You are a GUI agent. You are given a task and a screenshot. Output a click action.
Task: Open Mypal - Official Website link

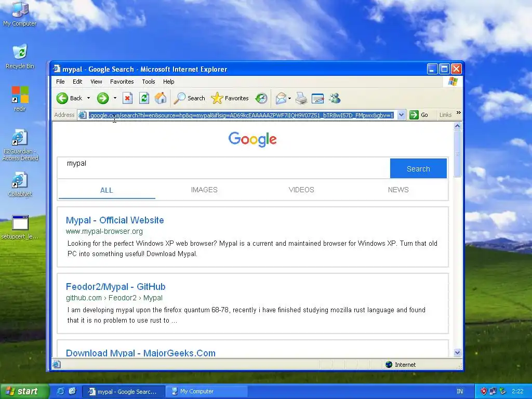point(115,220)
